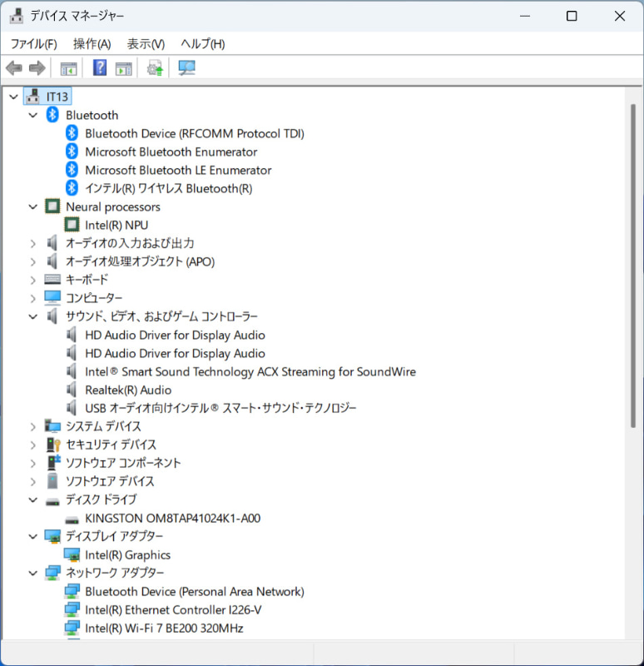Expand the キーボード category
644x666 pixels.
coord(33,280)
